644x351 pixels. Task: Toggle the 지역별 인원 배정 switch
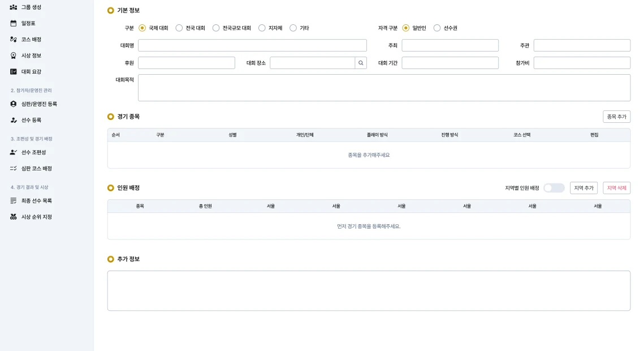point(554,188)
